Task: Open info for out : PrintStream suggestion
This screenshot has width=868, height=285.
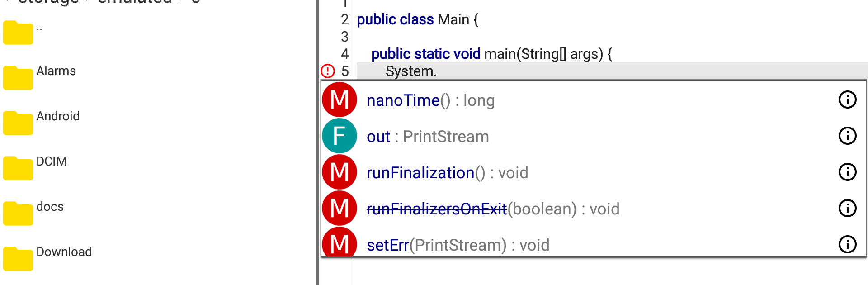Action: coord(848,136)
